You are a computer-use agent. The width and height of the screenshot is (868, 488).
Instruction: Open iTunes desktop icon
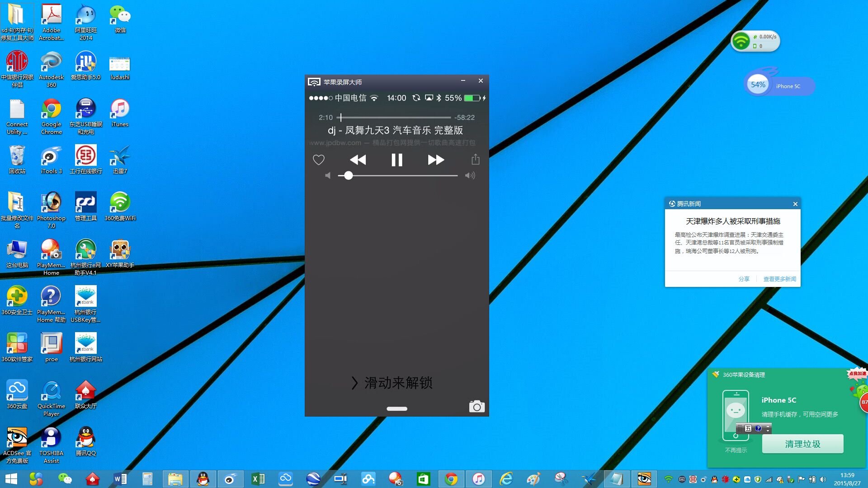point(120,113)
